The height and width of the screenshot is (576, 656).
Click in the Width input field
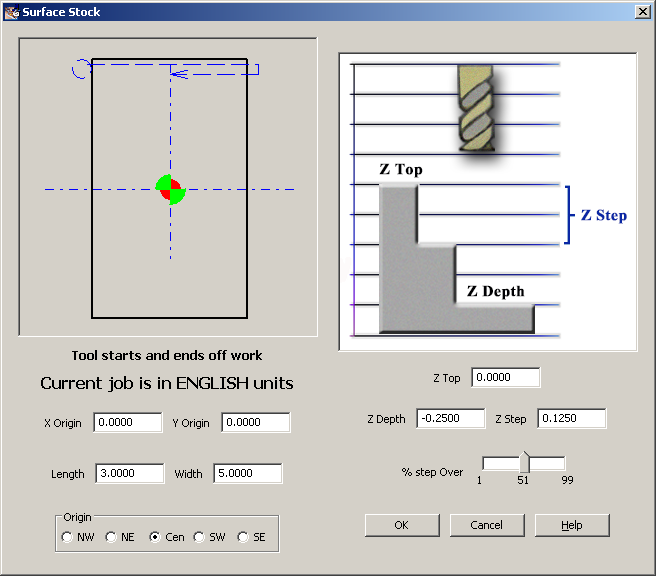(x=248, y=473)
